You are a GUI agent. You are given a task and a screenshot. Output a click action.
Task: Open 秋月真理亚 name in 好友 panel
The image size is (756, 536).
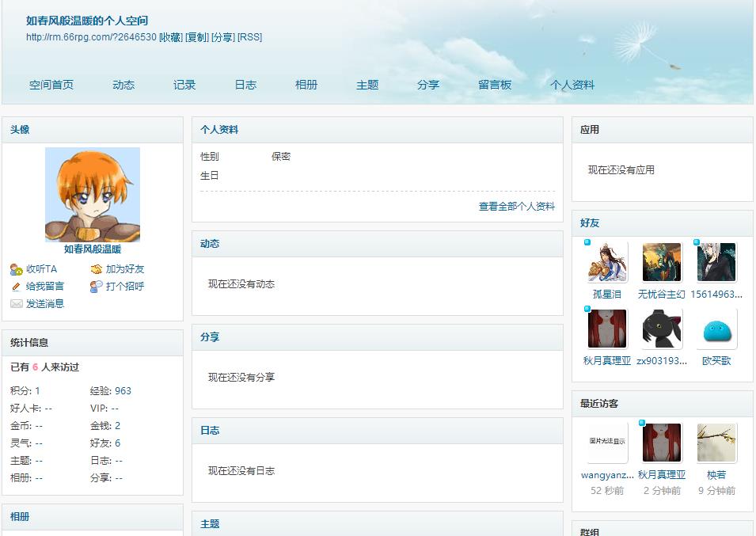coord(607,360)
